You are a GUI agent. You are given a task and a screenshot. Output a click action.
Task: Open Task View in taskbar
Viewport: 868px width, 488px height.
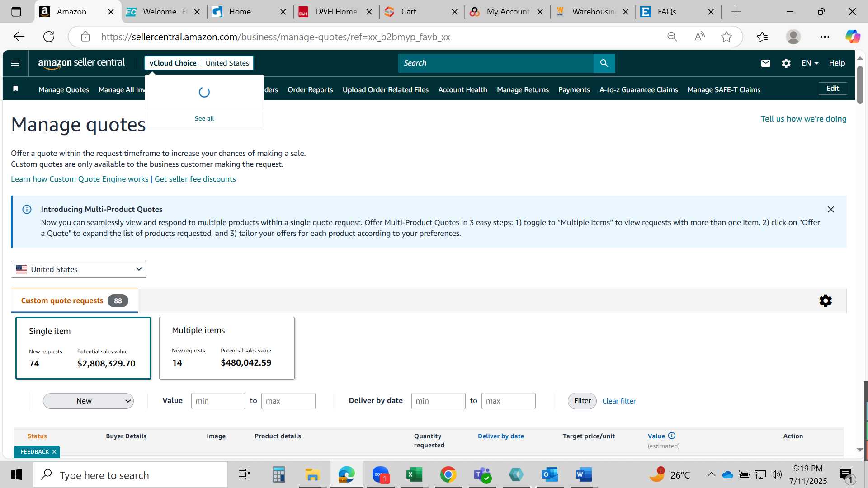coord(244,475)
